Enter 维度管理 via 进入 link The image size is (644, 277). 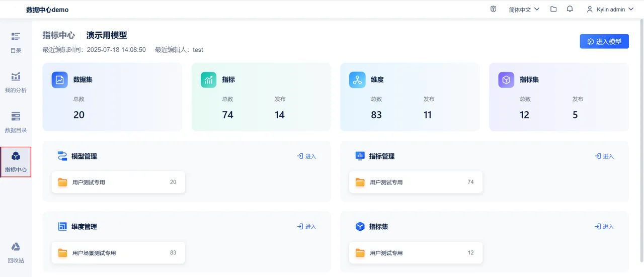[306, 227]
